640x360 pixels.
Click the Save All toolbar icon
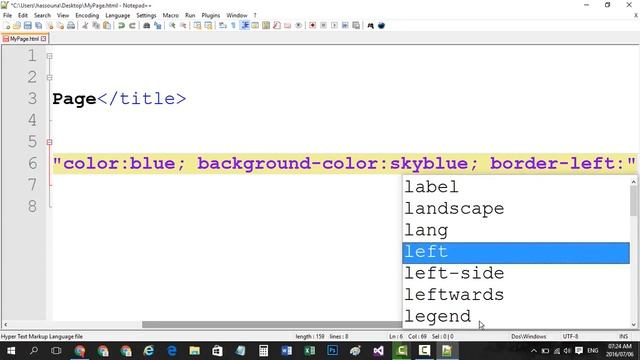pos(39,26)
